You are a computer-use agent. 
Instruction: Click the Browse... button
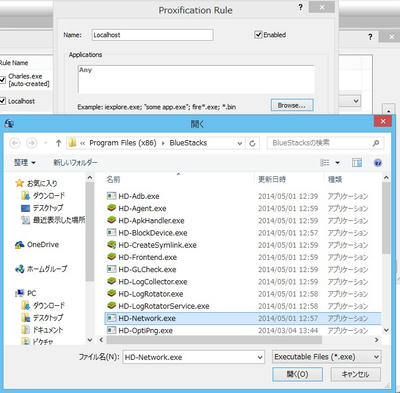point(292,105)
